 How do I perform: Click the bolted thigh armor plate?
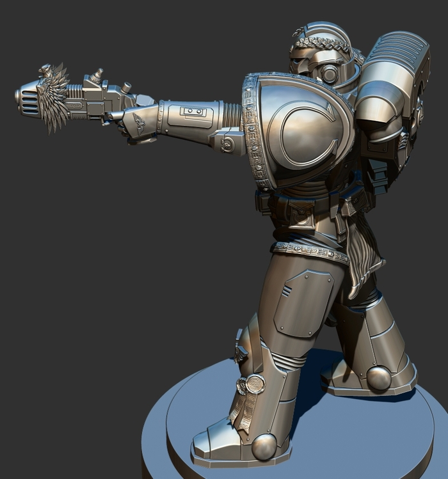(303, 304)
